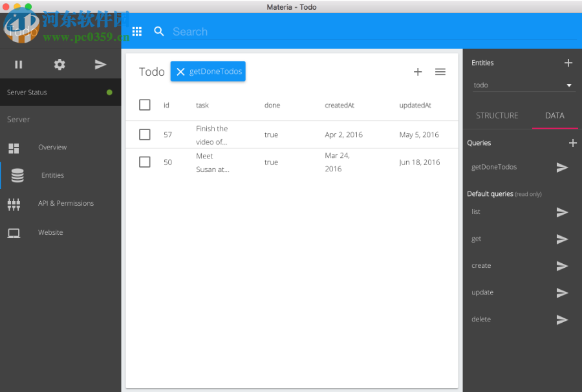Switch to the DATA tab
Screen dimensions: 582x392
(x=555, y=115)
